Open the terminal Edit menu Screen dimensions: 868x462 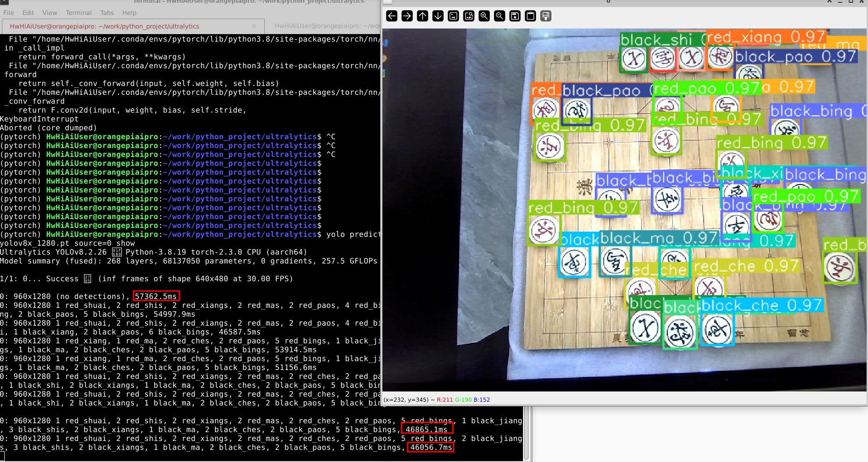[28, 13]
